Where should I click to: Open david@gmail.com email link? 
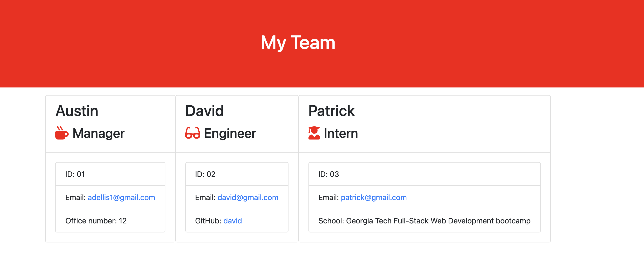248,198
